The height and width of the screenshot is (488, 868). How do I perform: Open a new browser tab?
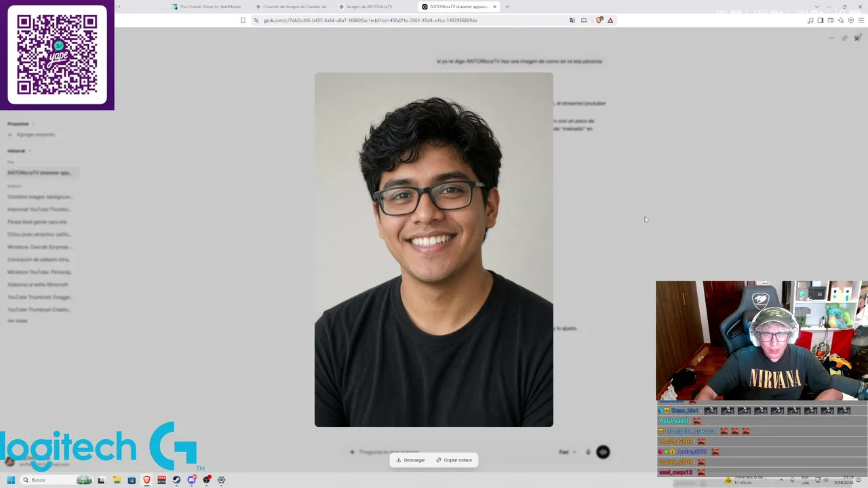[x=507, y=7]
